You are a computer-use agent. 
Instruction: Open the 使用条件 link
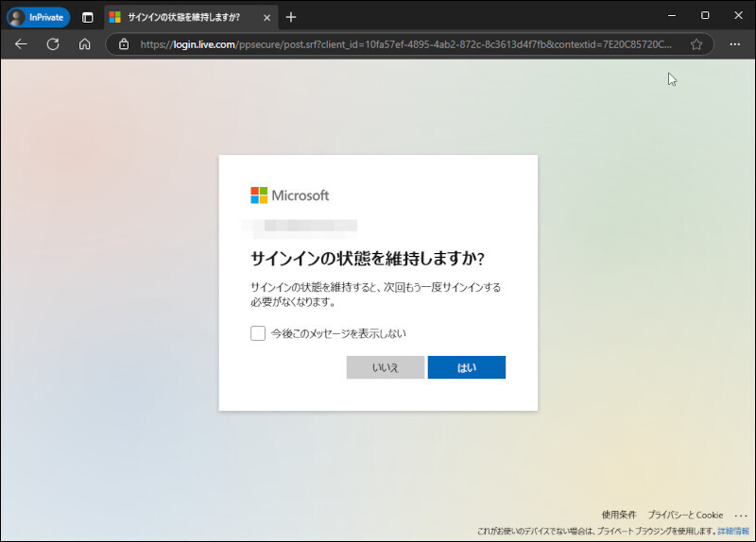point(619,515)
